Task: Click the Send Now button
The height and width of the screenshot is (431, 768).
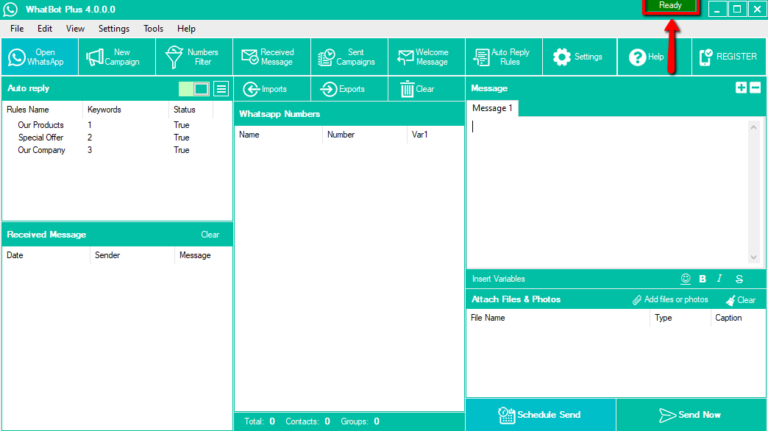Action: click(x=691, y=415)
